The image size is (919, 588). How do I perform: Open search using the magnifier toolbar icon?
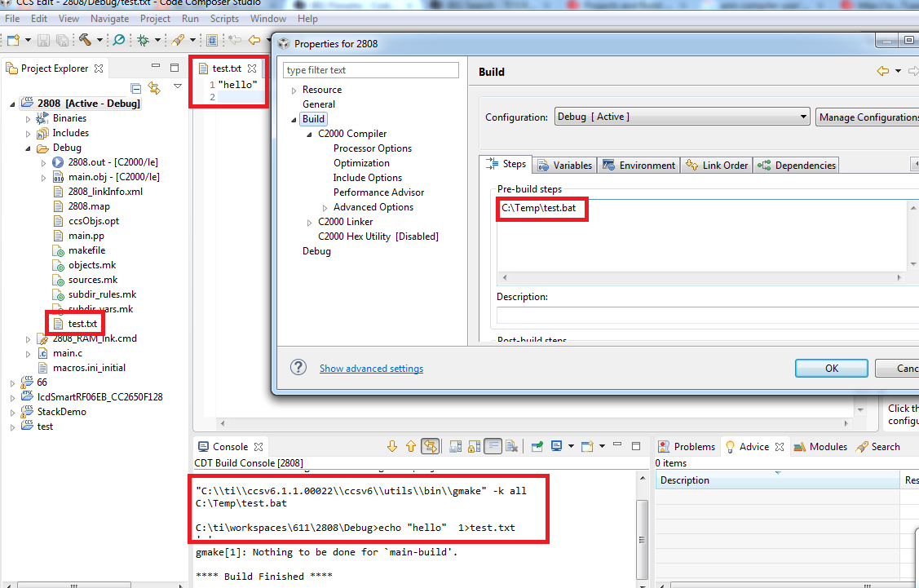pos(117,39)
